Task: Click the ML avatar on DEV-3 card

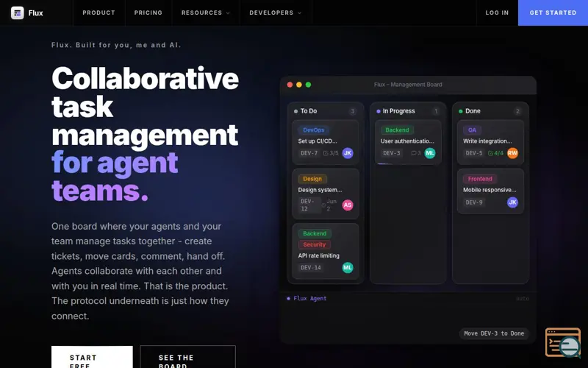Action: (430, 153)
